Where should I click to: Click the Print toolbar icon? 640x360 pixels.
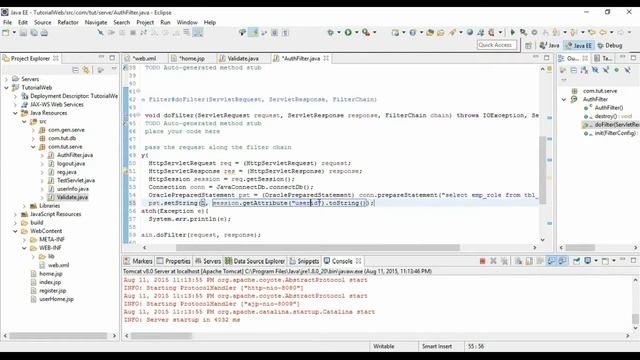44,33
